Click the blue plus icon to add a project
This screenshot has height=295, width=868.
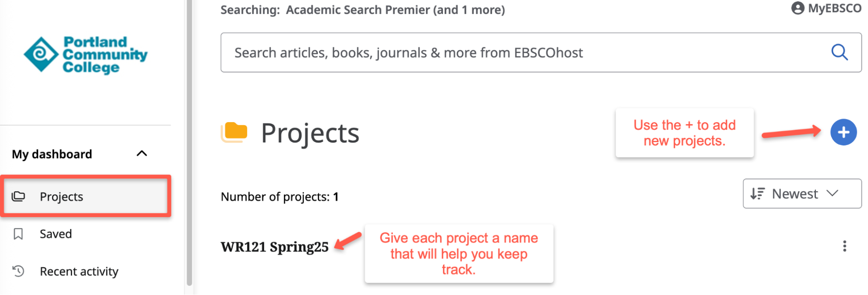pos(843,132)
